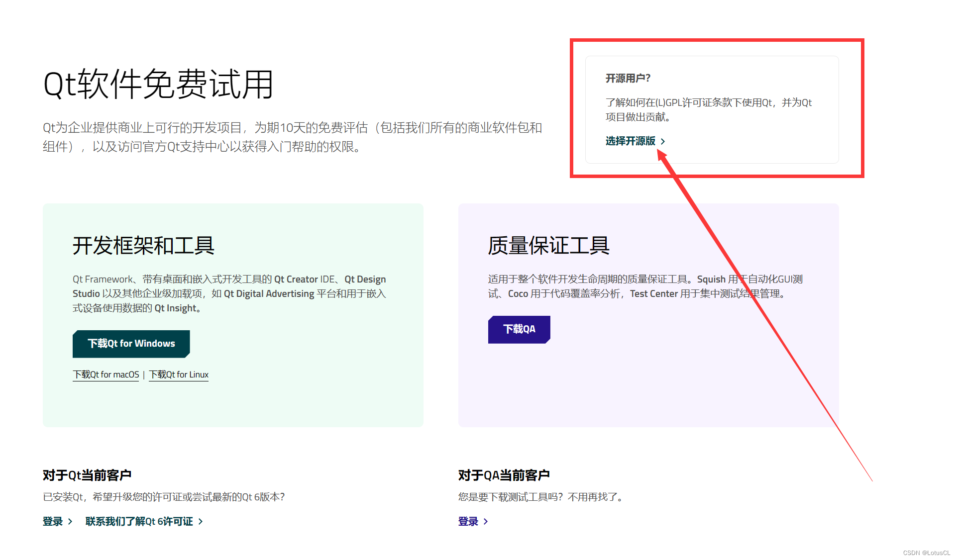
Task: Select the 对于Qt当前客户 heading
Action: pyautogui.click(x=87, y=475)
